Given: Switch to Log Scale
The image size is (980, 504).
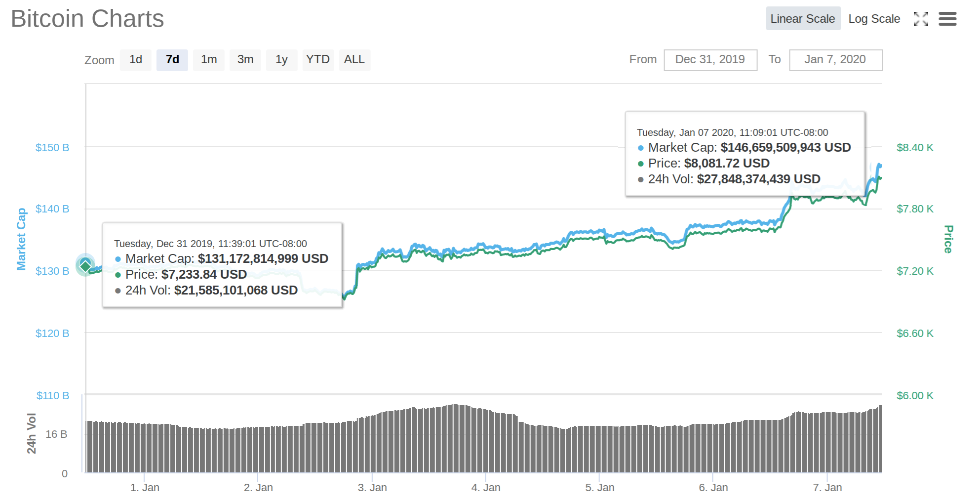Looking at the screenshot, I should click(874, 19).
